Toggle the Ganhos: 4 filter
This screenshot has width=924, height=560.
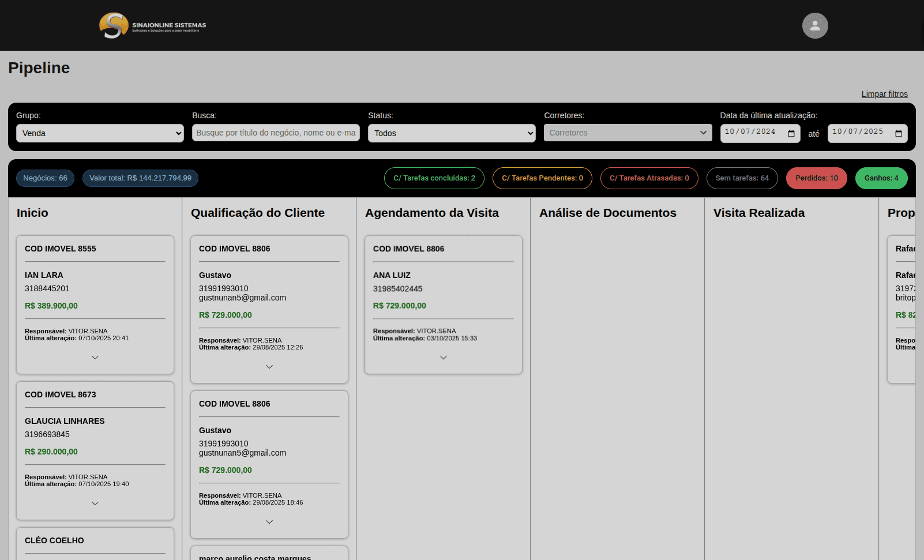coord(881,178)
